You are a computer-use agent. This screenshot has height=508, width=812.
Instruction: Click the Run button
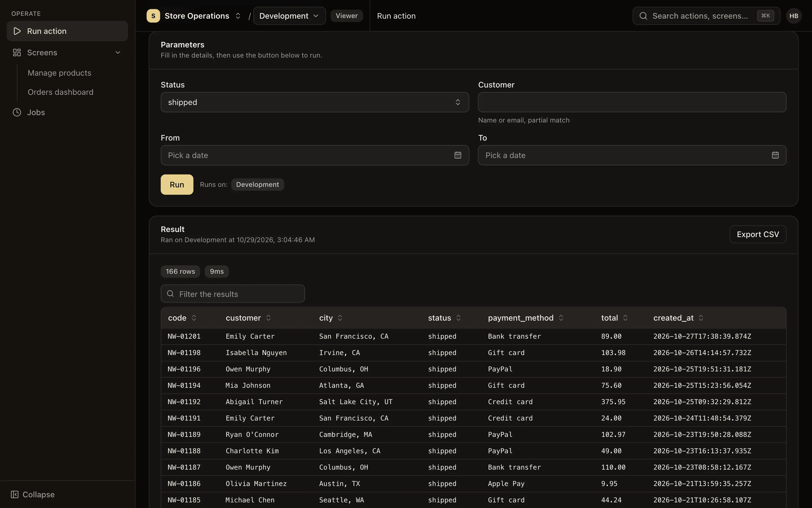177,185
